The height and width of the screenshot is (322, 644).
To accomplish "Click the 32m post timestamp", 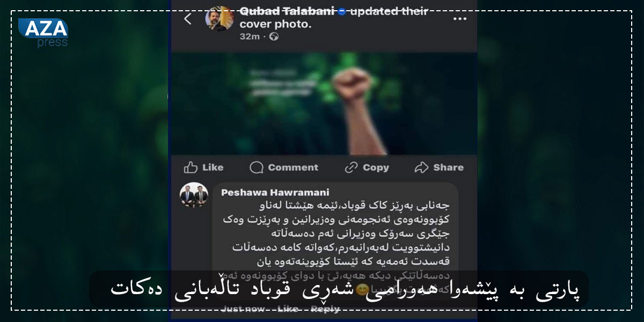I will pos(250,37).
